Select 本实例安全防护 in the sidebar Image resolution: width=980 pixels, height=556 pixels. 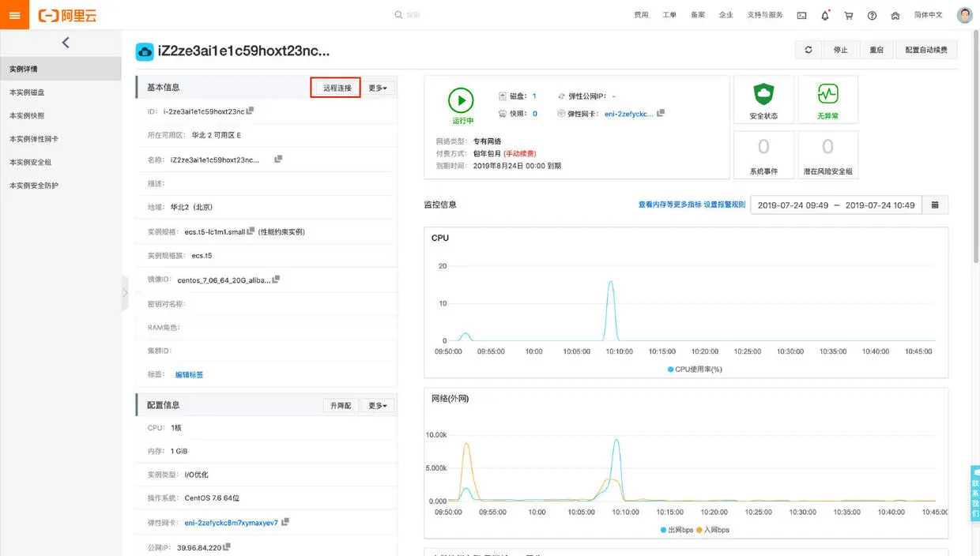coord(61,185)
